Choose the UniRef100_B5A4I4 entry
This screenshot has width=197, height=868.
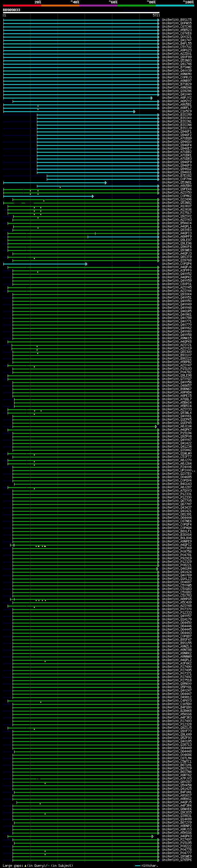click(176, 224)
